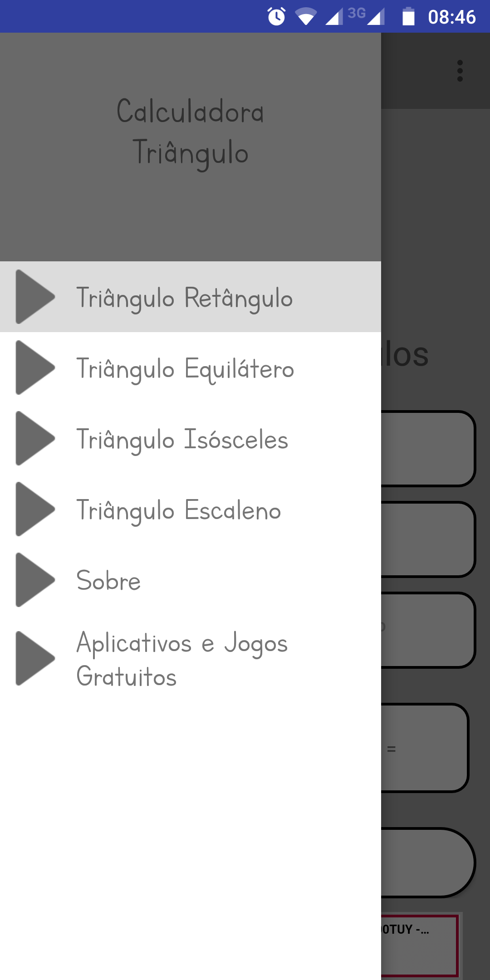Open the three-dot overflow menu
This screenshot has width=490, height=980.
click(x=460, y=71)
